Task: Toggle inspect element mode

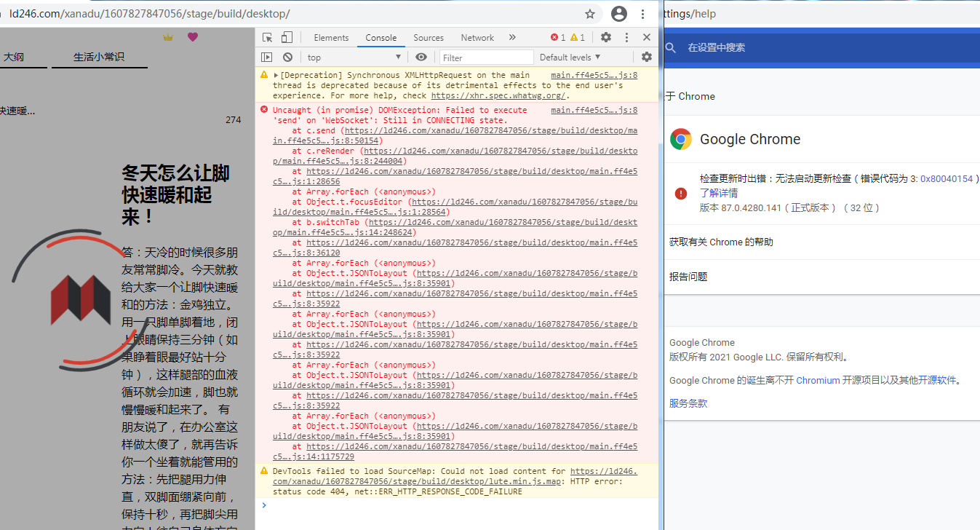Action: pos(268,37)
